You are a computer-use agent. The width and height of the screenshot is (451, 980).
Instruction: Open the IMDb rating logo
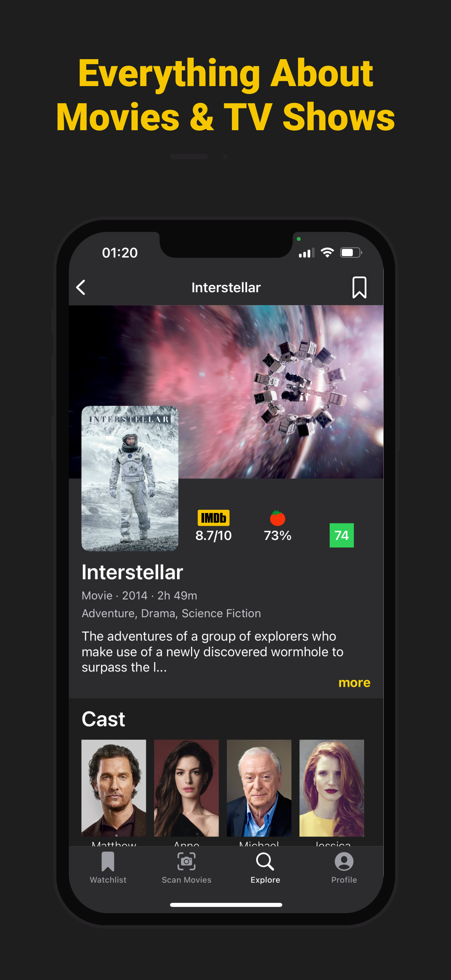click(x=213, y=517)
